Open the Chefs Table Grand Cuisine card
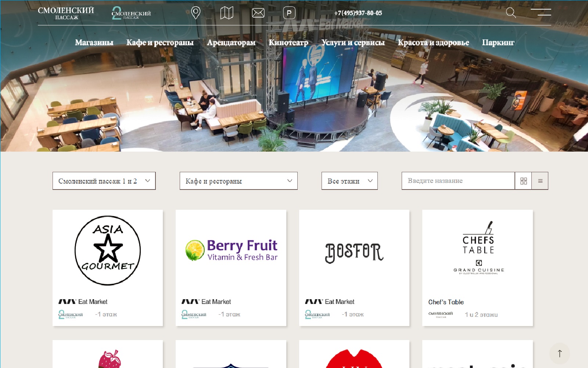The width and height of the screenshot is (588, 368). 477,268
